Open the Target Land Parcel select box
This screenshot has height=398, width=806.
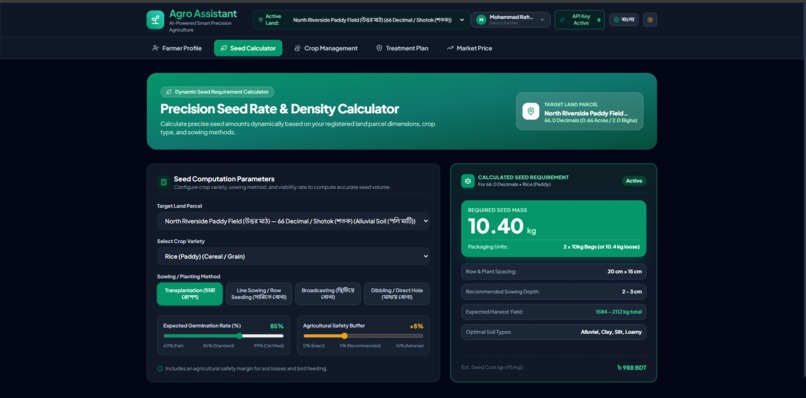293,221
